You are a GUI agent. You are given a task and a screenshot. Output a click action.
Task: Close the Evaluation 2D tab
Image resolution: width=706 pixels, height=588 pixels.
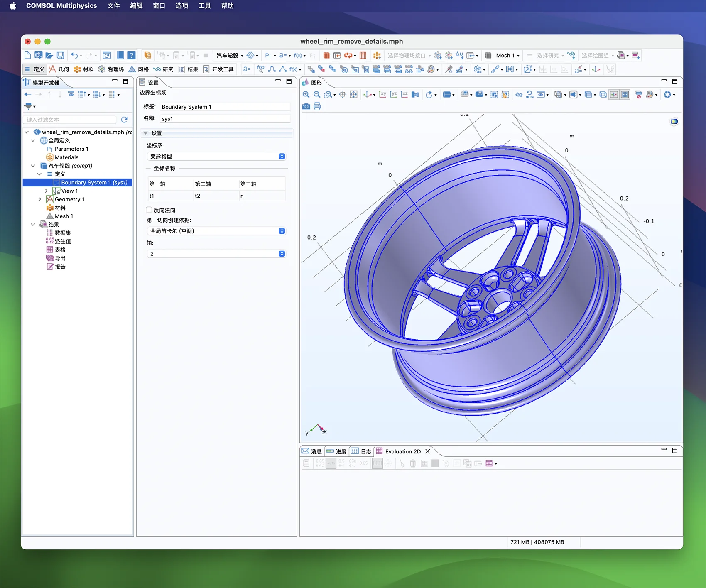click(428, 451)
